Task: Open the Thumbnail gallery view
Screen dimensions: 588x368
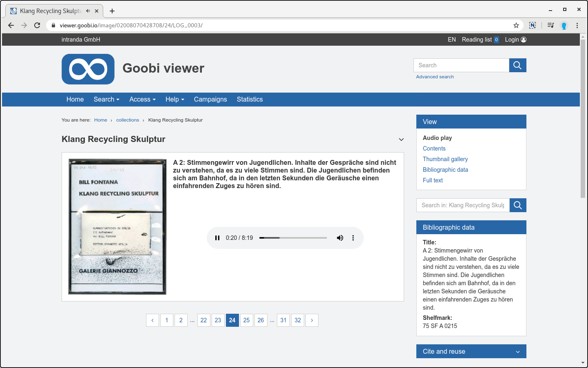Action: [445, 159]
